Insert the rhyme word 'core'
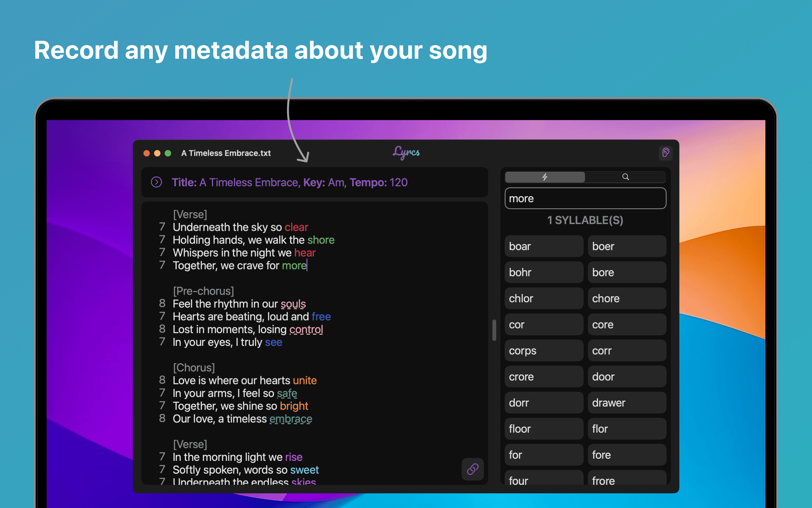The width and height of the screenshot is (812, 508). click(x=627, y=325)
